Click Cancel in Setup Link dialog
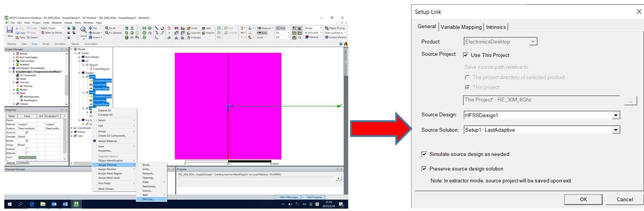The image size is (644, 211). tap(624, 199)
